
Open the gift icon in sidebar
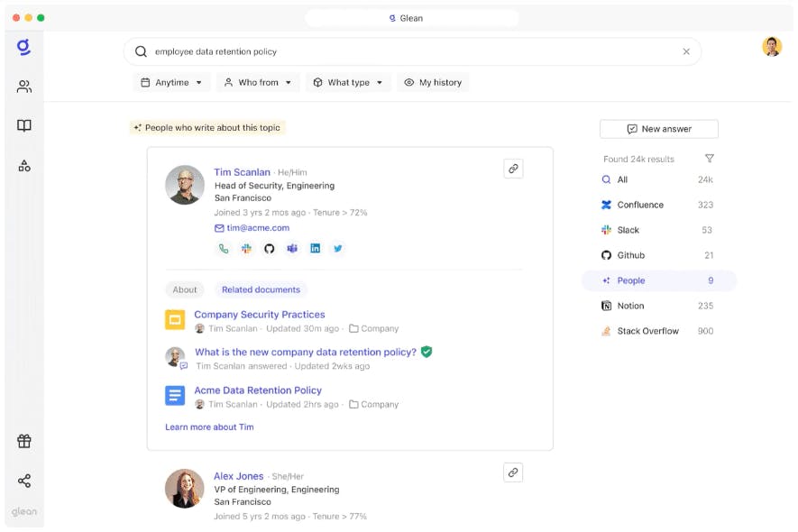point(24,441)
